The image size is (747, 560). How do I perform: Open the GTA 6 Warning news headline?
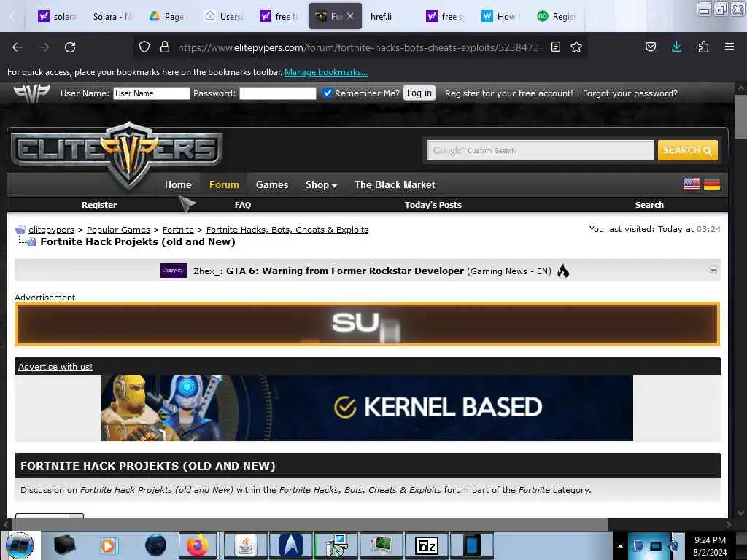point(345,271)
